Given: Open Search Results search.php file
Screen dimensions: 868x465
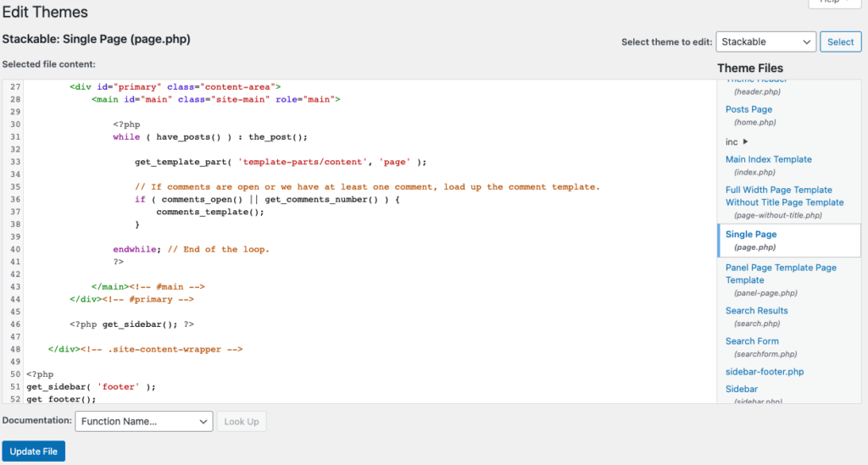Looking at the screenshot, I should 756,311.
